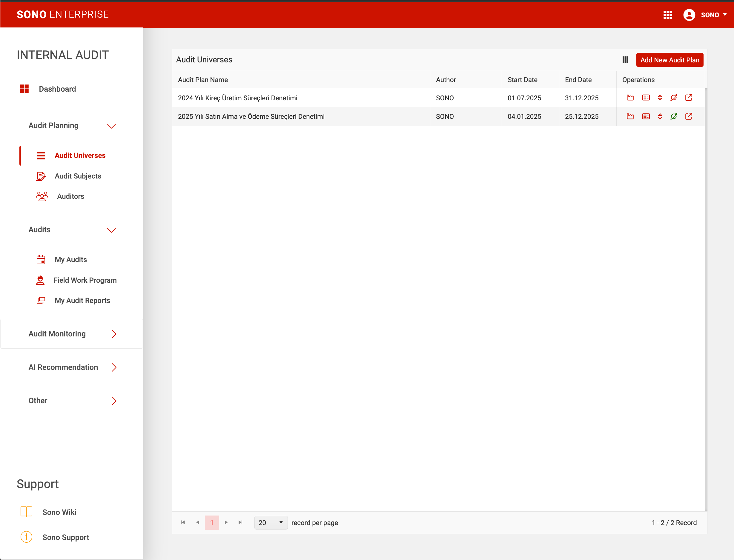Image resolution: width=734 pixels, height=560 pixels.
Task: Click red planet icon in 2024 row
Action: (674, 98)
